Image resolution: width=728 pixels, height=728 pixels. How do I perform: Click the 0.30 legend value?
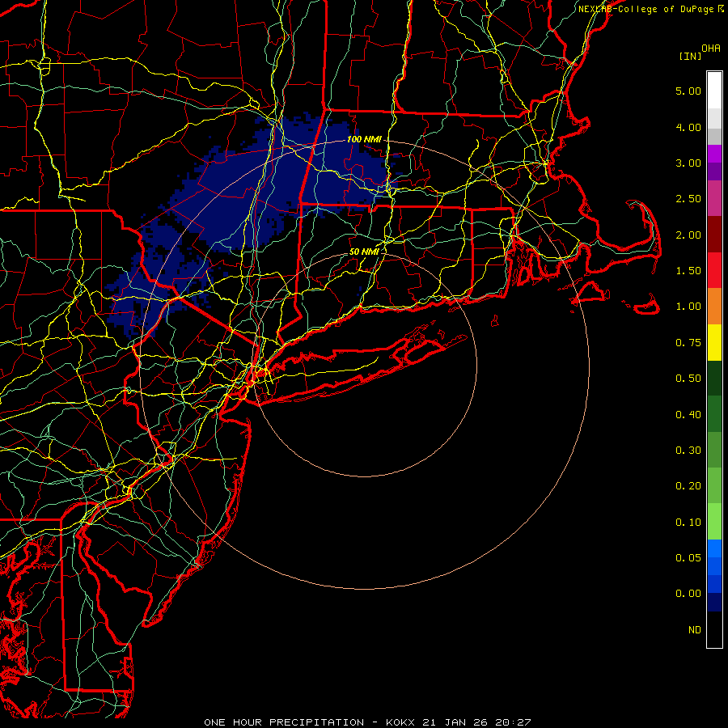[x=688, y=451]
